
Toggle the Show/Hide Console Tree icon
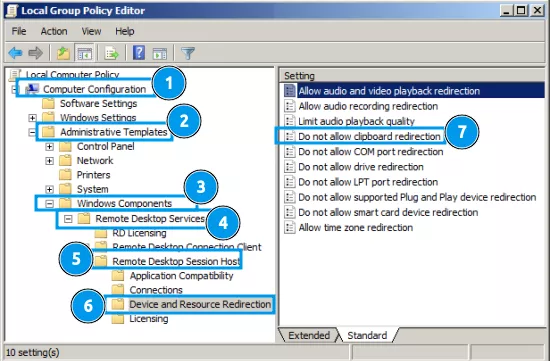pyautogui.click(x=85, y=53)
